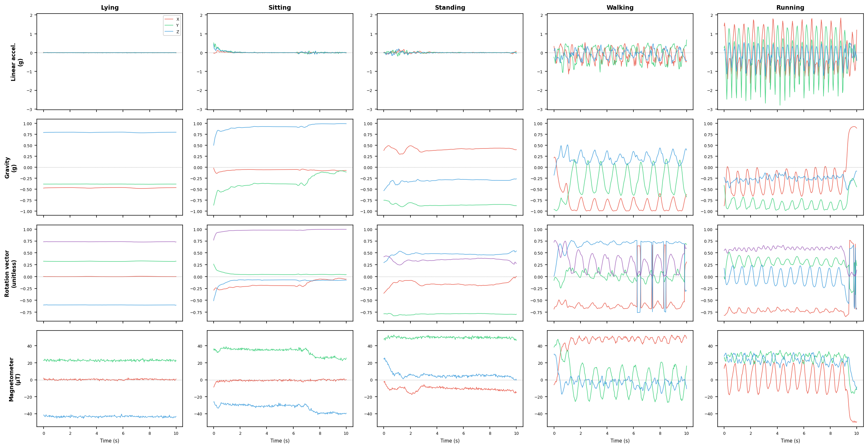Viewport: 868px width, 448px height.
Task: Open the Running linear acceleration plot
Action: 791,62
